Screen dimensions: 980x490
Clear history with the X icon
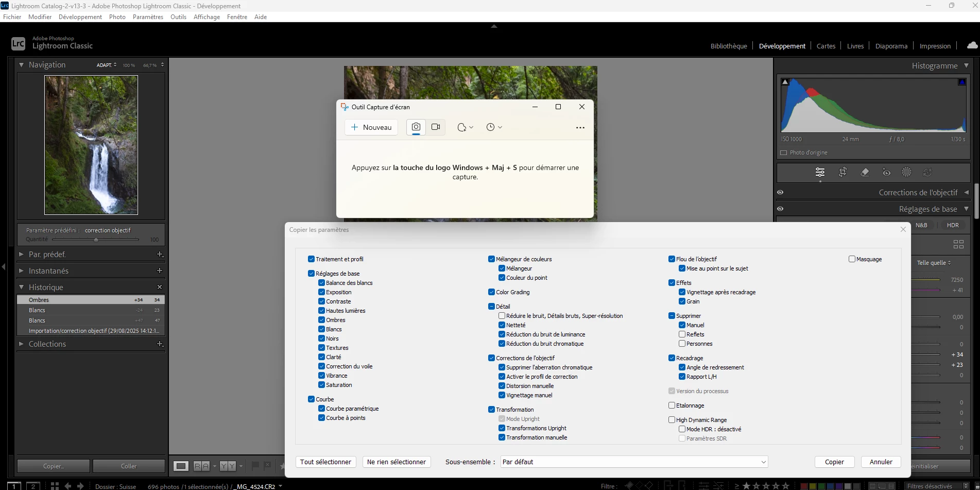160,288
